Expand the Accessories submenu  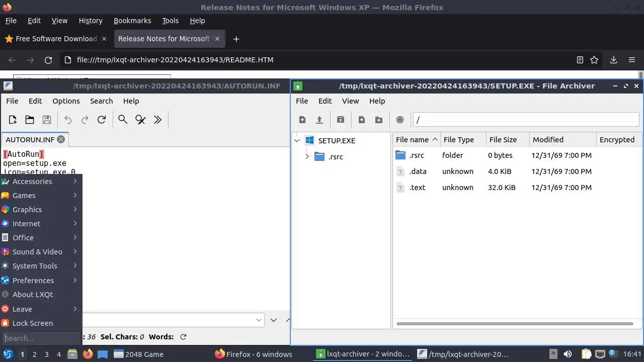pyautogui.click(x=41, y=182)
